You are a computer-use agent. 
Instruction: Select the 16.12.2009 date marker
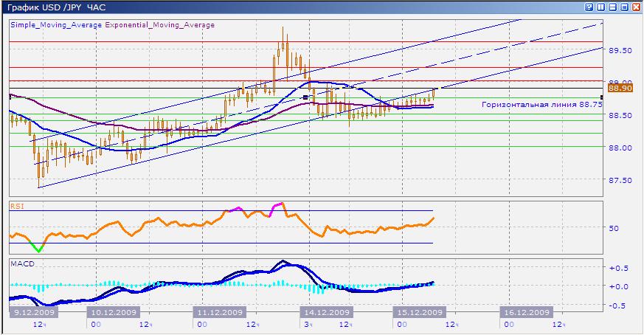pyautogui.click(x=527, y=312)
